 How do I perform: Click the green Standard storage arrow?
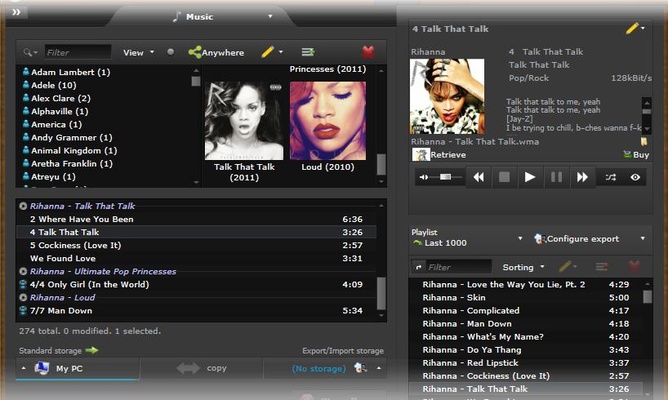click(92, 350)
